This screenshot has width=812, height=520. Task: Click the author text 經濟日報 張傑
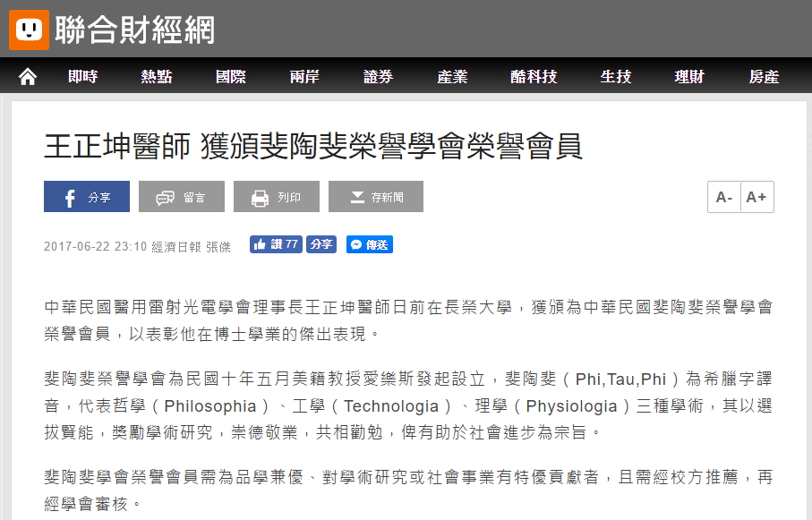click(191, 246)
